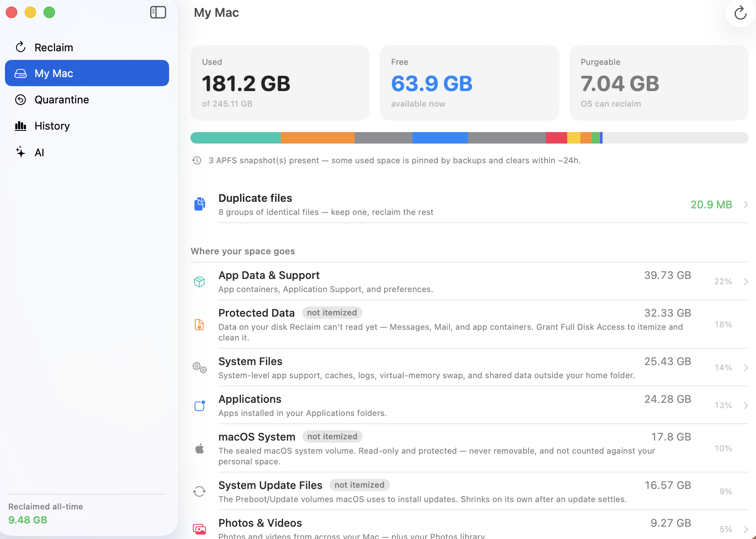Click the Protected Data row title

click(257, 313)
